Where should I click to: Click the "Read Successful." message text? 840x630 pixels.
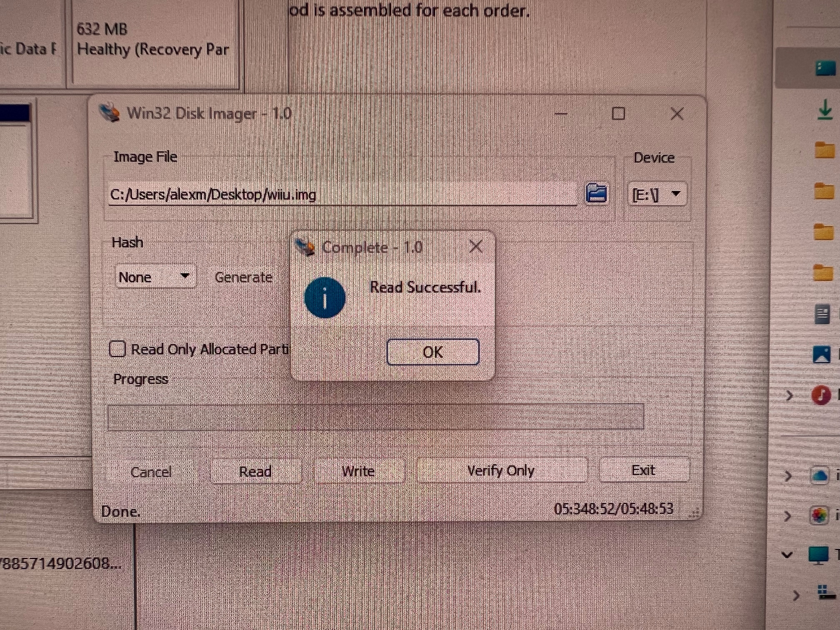click(425, 287)
